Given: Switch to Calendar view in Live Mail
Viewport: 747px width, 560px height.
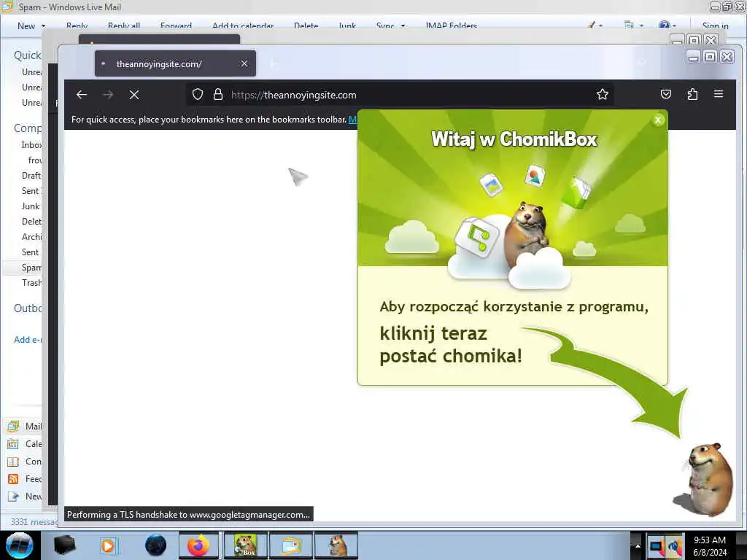Looking at the screenshot, I should [x=25, y=444].
